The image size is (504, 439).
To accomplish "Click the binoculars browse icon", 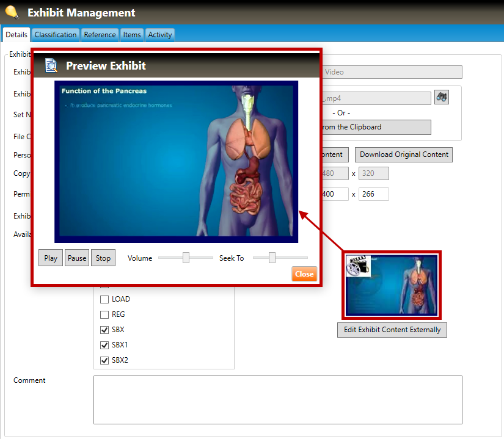I will pyautogui.click(x=441, y=97).
